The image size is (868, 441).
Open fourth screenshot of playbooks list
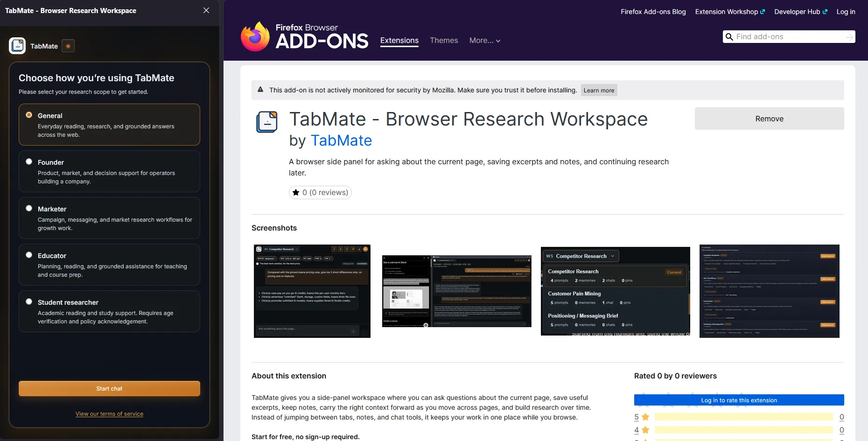click(770, 291)
